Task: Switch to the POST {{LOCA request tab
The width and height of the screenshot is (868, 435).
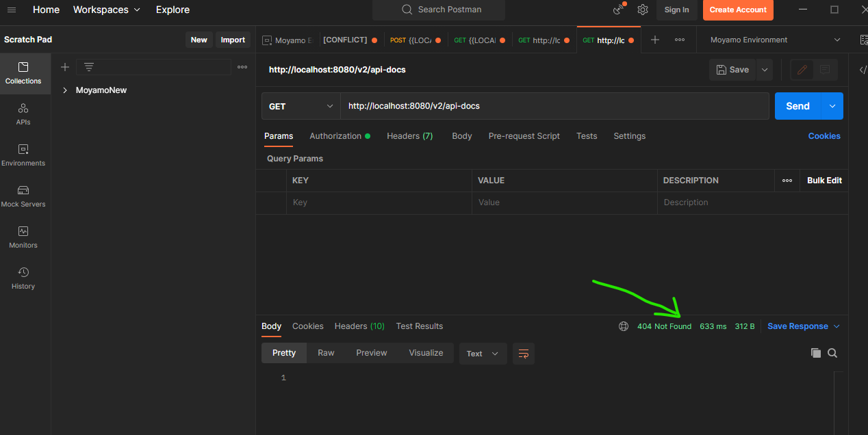Action: click(416, 40)
